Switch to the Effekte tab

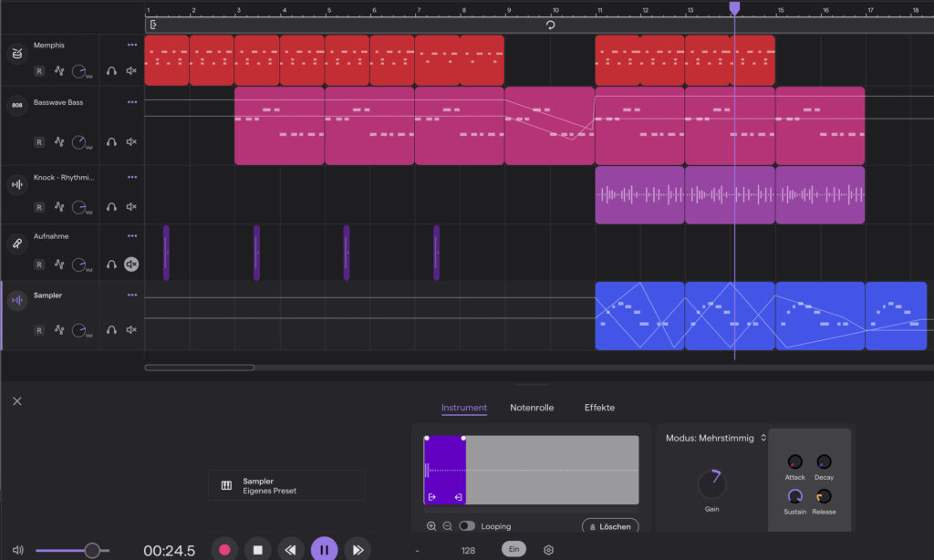[599, 408]
